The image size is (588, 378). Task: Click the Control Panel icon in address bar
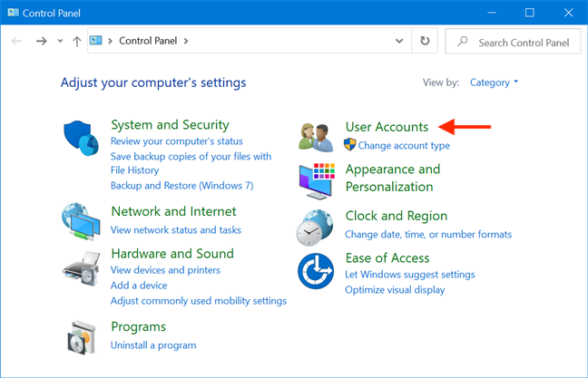95,40
